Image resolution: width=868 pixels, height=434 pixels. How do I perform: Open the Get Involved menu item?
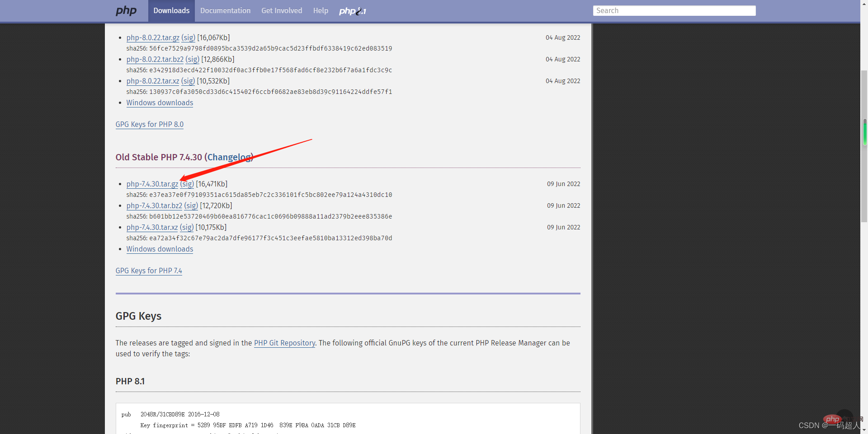pyautogui.click(x=282, y=11)
